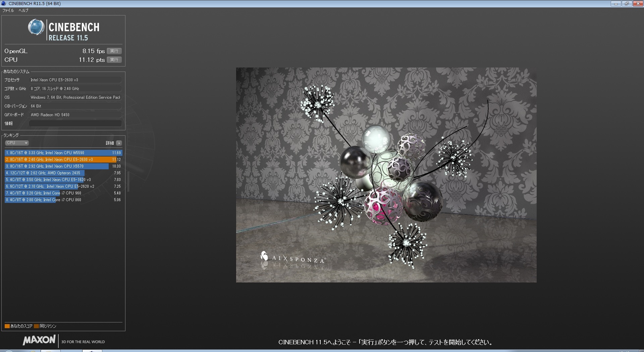Select the Xeon W5590 ranking entry
Image resolution: width=644 pixels, height=352 pixels.
63,153
